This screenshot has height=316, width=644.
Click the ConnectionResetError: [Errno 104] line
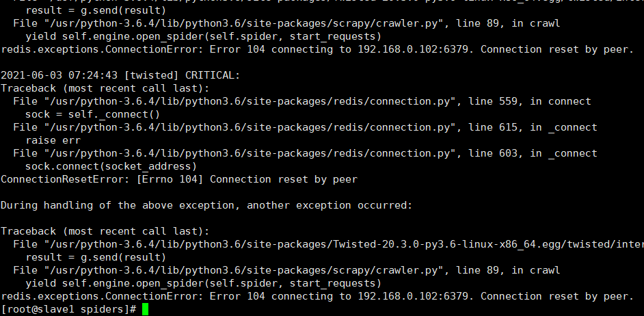pos(179,179)
